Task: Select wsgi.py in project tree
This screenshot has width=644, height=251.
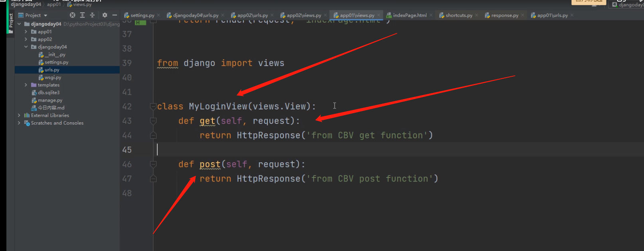Action: [x=50, y=77]
